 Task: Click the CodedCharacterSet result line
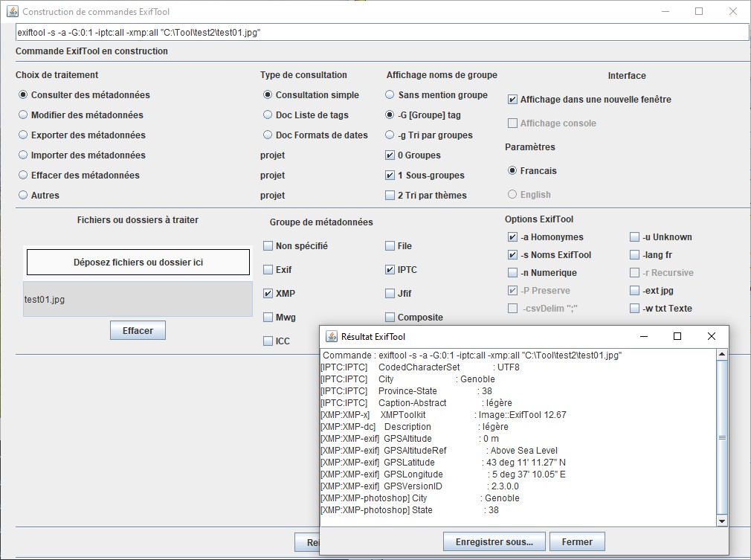point(420,367)
